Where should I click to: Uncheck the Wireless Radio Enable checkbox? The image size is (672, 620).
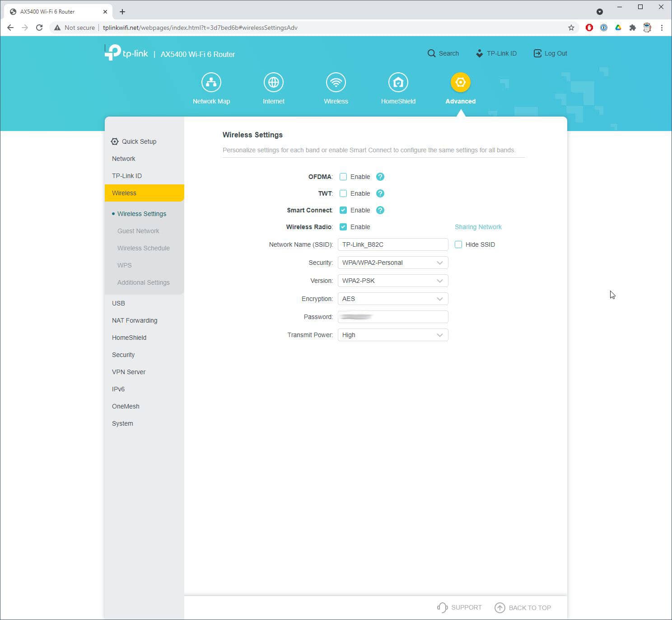tap(343, 227)
